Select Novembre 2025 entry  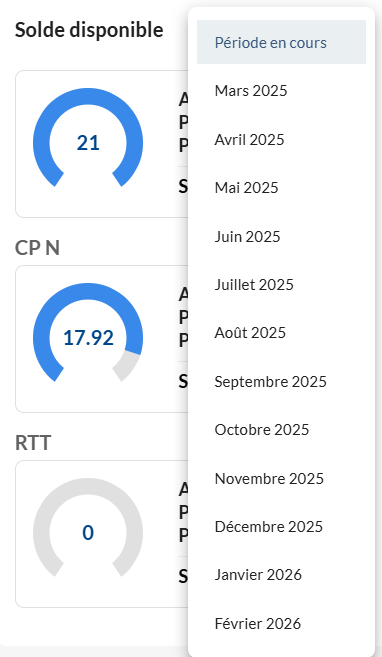[x=281, y=478]
